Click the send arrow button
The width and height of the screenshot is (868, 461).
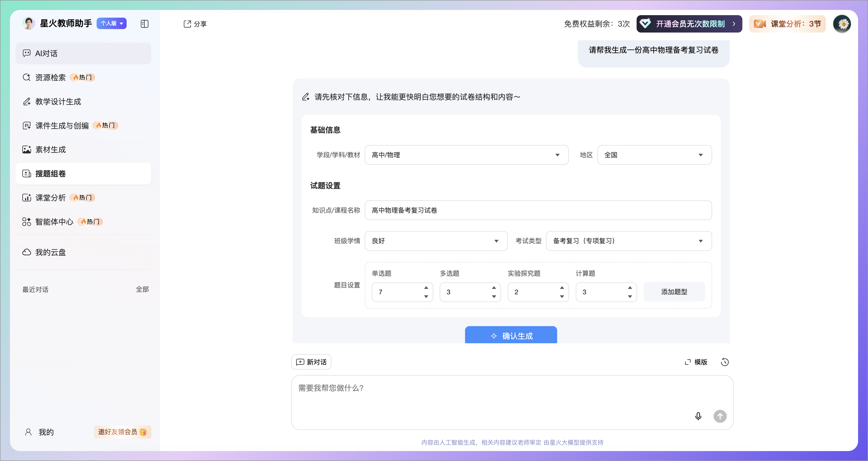click(720, 416)
